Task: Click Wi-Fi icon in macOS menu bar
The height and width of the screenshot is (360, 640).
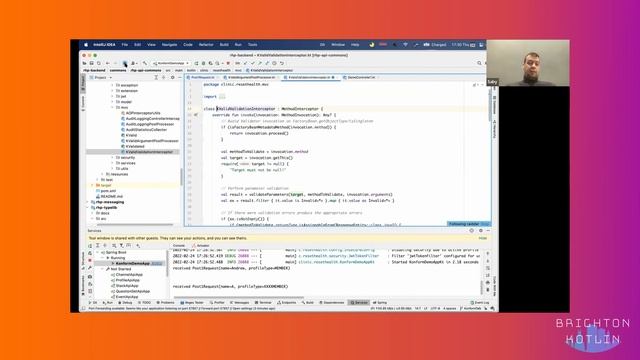Action: (405, 44)
